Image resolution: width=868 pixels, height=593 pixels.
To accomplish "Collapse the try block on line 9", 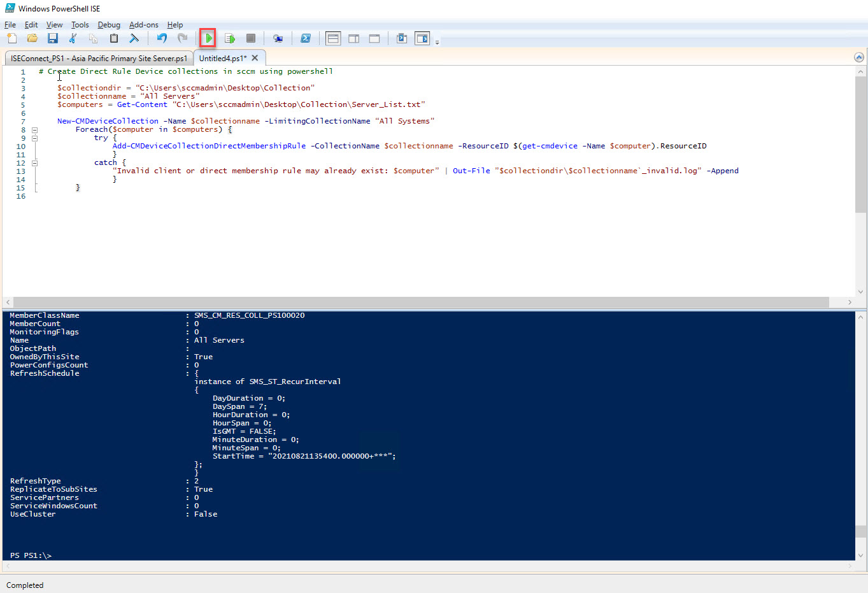I will click(x=35, y=138).
